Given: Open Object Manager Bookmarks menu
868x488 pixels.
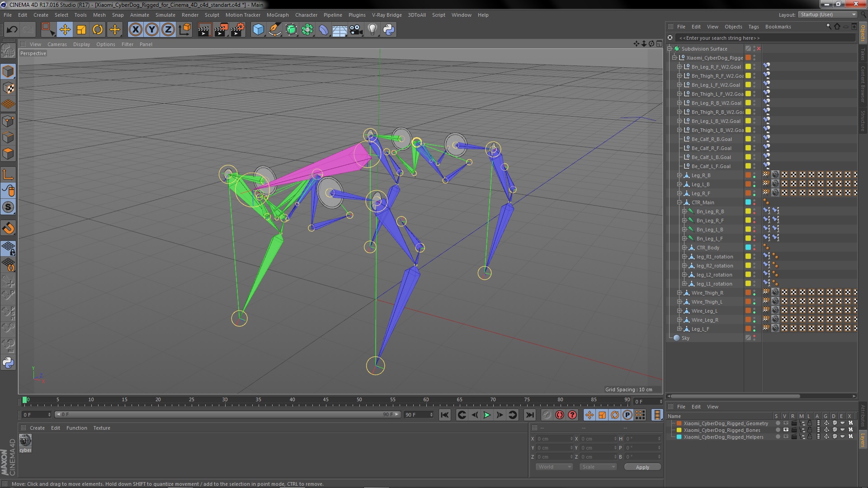Looking at the screenshot, I should (778, 27).
